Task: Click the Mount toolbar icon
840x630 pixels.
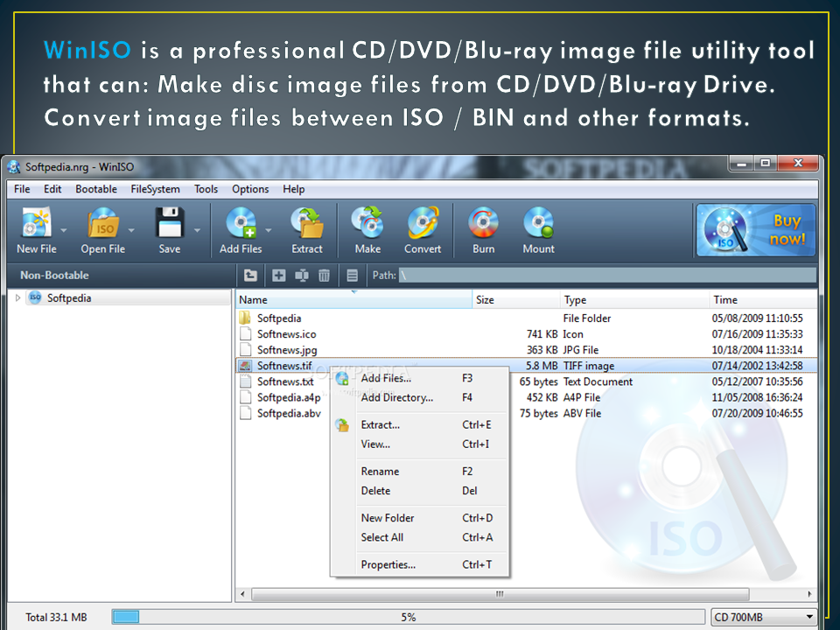Action: [x=538, y=222]
